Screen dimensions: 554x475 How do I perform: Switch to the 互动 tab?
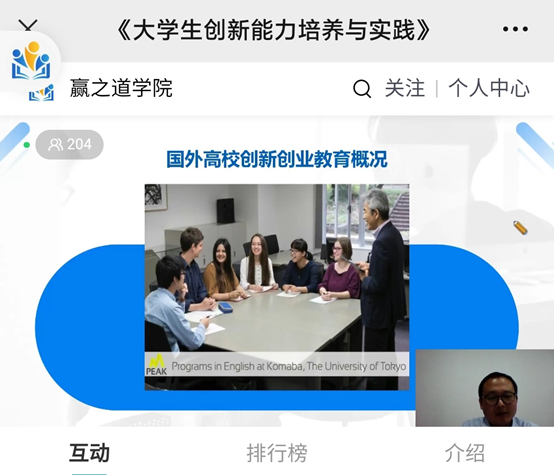tap(89, 453)
